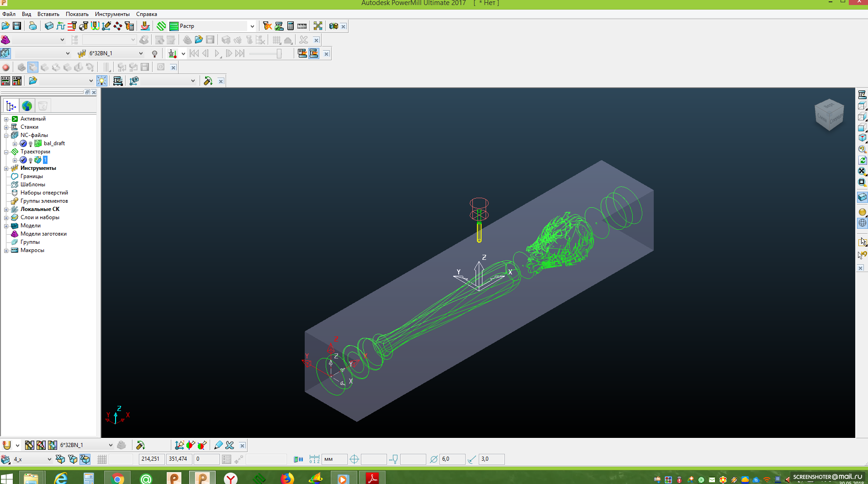This screenshot has height=484, width=868.
Task: Toggle the blue checkmark for bal_draft
Action: 23,143
